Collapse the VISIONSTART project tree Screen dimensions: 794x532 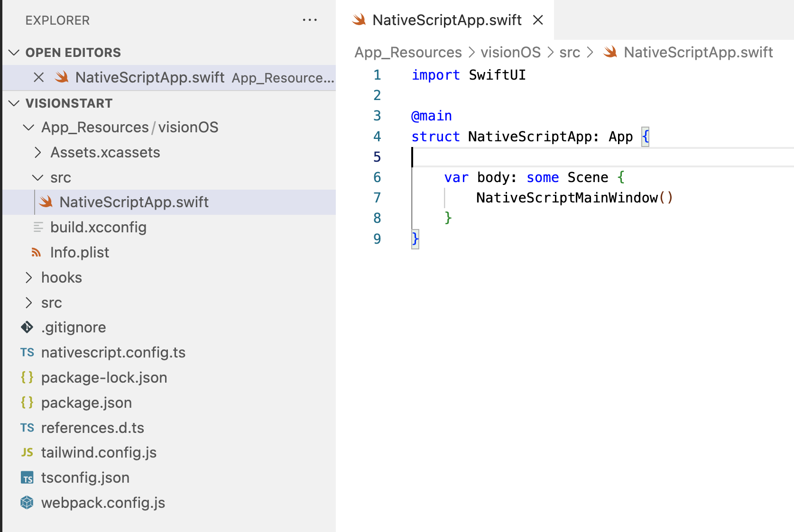click(13, 103)
